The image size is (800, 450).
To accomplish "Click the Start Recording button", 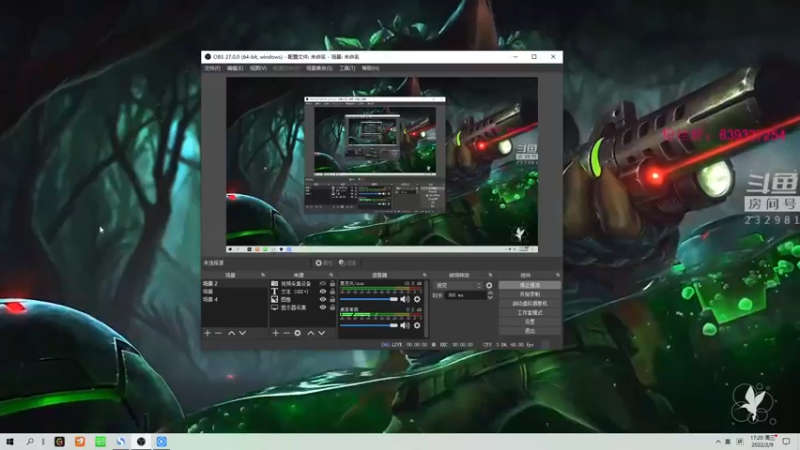I will click(530, 294).
